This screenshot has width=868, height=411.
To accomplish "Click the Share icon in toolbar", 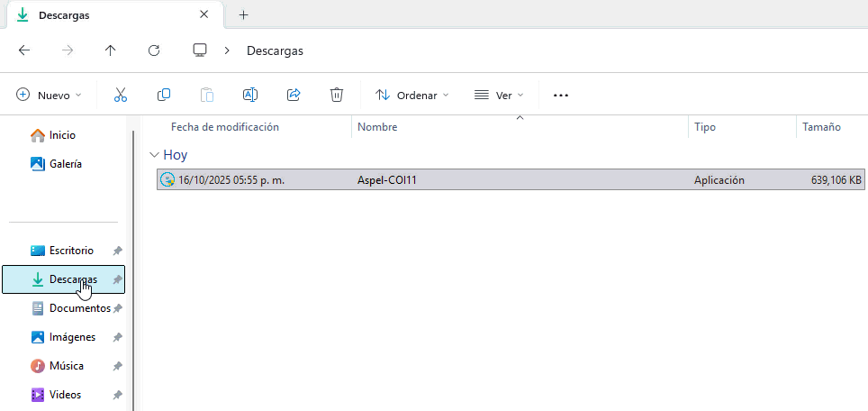I will click(294, 95).
